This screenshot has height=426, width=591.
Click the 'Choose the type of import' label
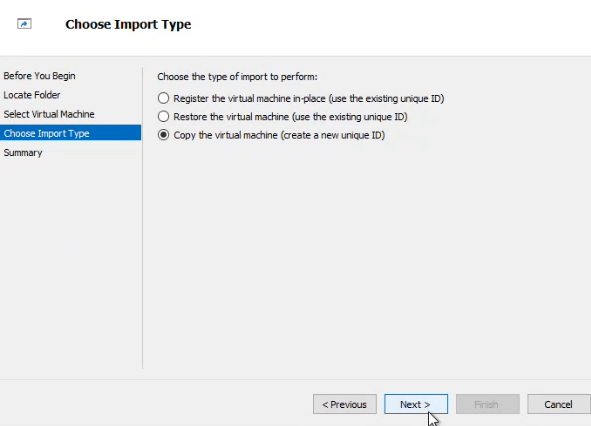(237, 77)
